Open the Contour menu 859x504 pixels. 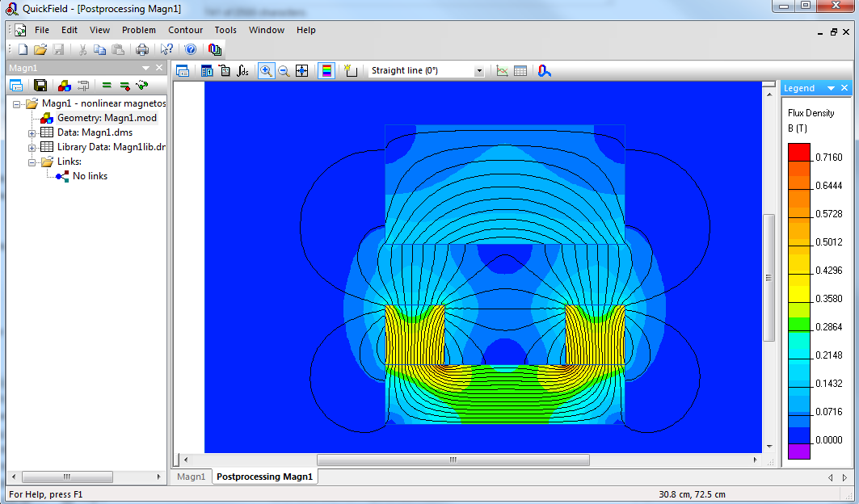click(x=185, y=30)
